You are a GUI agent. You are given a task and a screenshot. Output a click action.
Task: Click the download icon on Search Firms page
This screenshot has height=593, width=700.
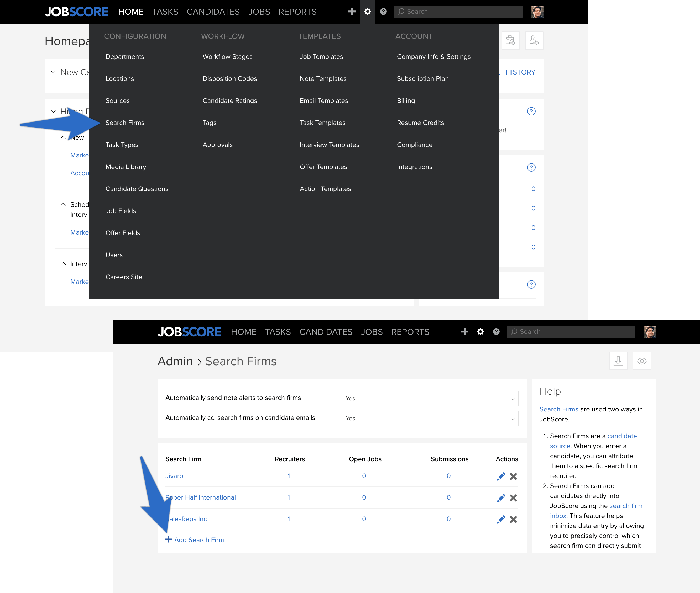(618, 361)
